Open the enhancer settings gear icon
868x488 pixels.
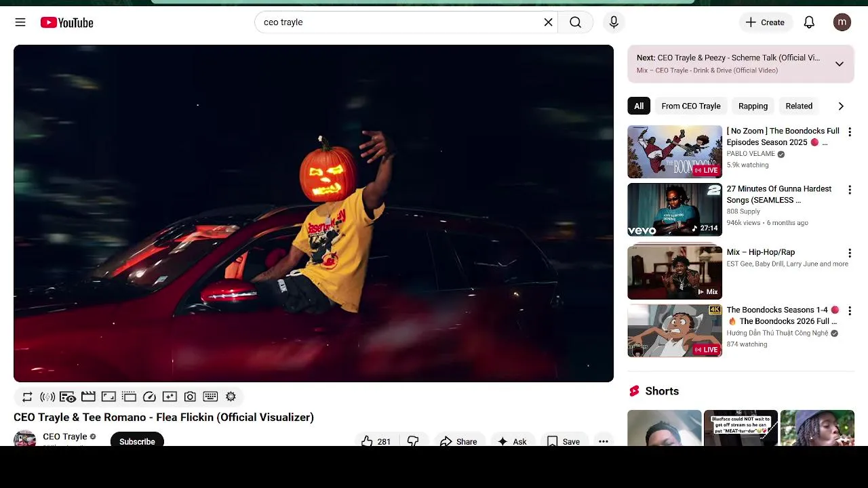pos(231,396)
